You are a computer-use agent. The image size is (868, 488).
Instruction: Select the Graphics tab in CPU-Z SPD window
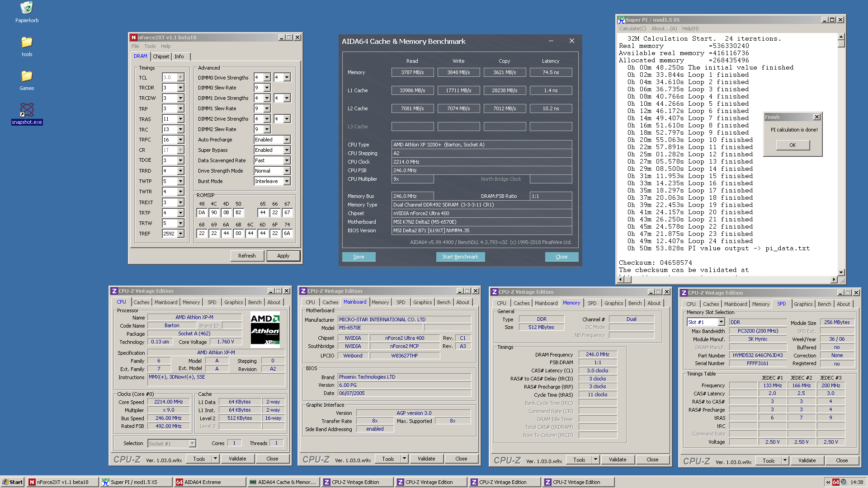pos(803,304)
